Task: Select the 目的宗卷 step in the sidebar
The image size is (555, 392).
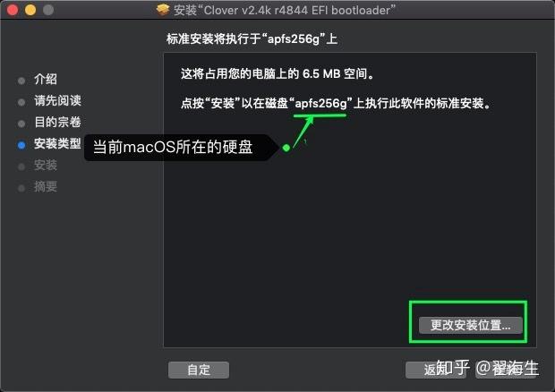Action: tap(57, 122)
